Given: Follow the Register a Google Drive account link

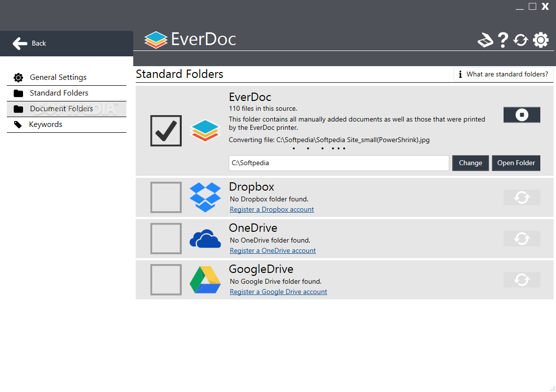Looking at the screenshot, I should [x=278, y=292].
